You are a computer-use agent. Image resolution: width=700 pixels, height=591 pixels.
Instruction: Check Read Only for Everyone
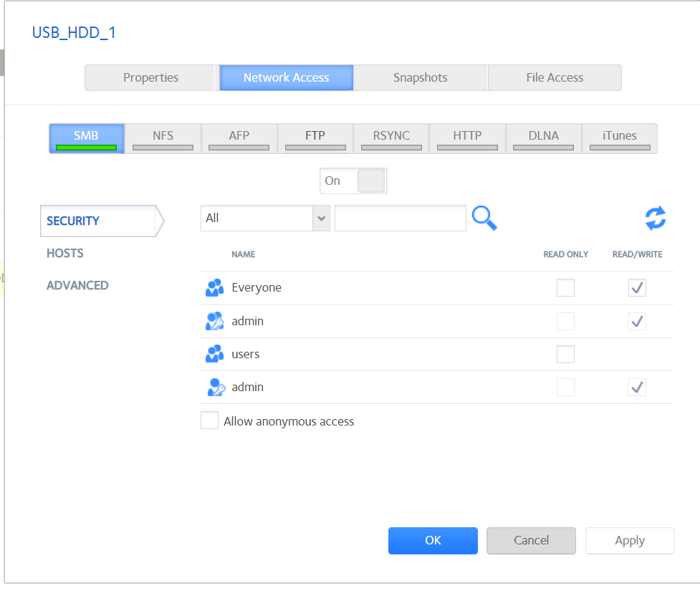(565, 288)
